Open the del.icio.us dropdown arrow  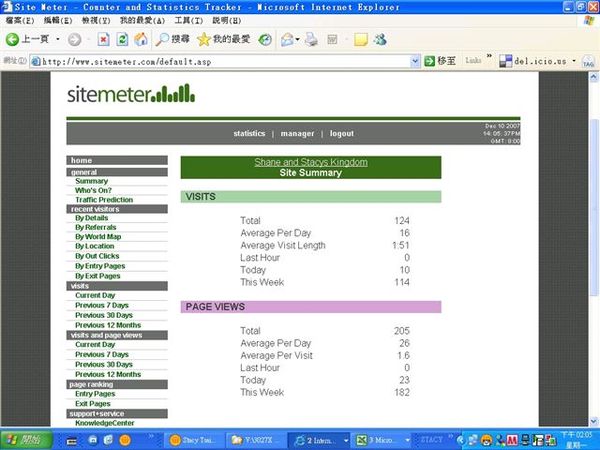[574, 61]
